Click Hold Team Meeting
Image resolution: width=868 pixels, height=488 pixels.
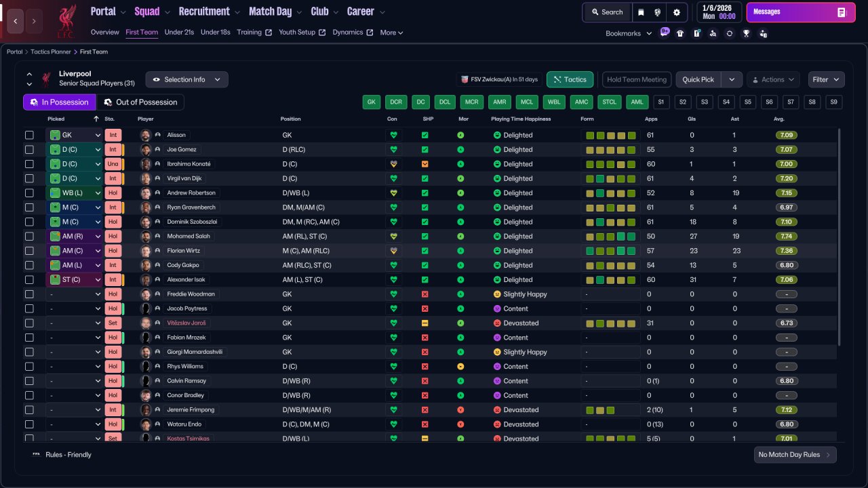(x=637, y=79)
